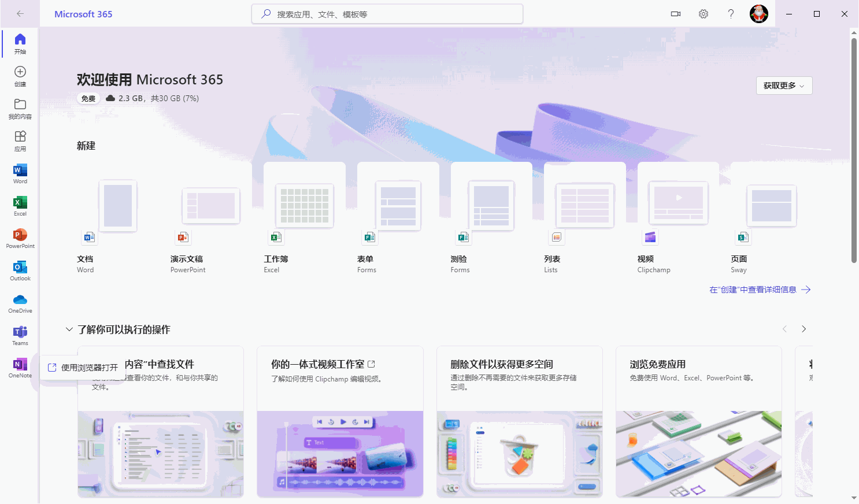Click the scroll down arrow on scrollbar
859x504 pixels.
pyautogui.click(x=854, y=498)
